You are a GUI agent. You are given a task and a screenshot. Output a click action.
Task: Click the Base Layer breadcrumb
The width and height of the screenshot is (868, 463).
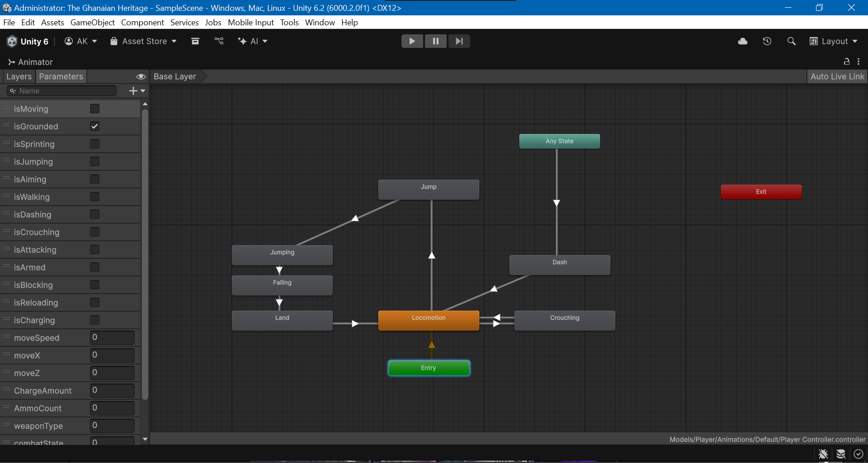pos(175,76)
